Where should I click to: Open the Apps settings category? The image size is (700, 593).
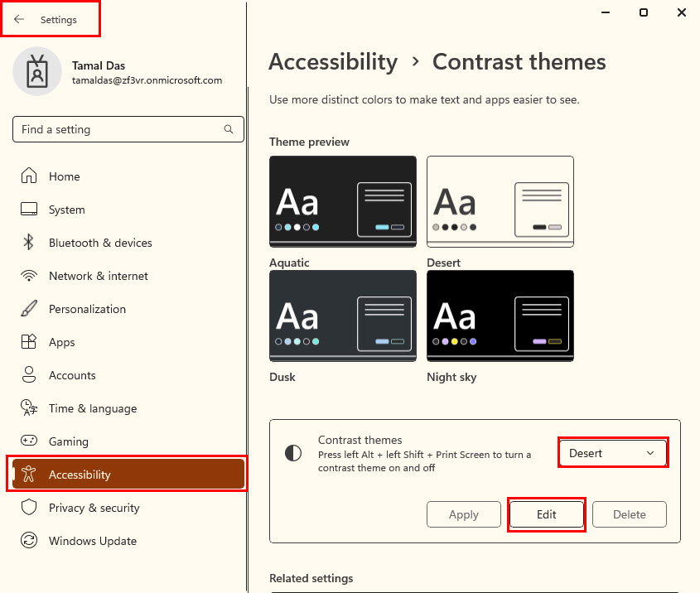coord(128,342)
